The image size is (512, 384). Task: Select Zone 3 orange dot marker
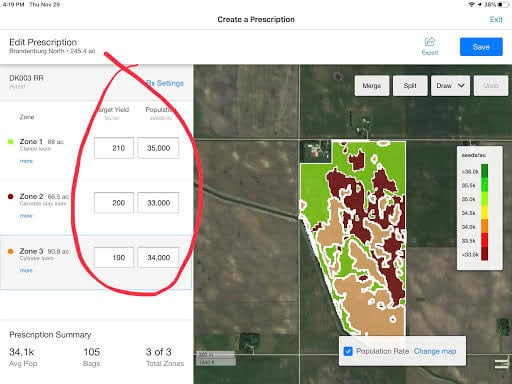(x=10, y=251)
